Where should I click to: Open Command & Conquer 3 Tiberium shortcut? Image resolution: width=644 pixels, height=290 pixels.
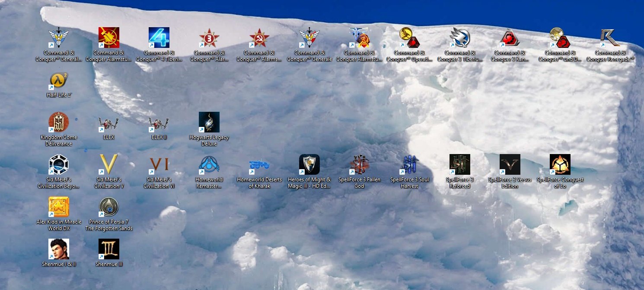[460, 38]
